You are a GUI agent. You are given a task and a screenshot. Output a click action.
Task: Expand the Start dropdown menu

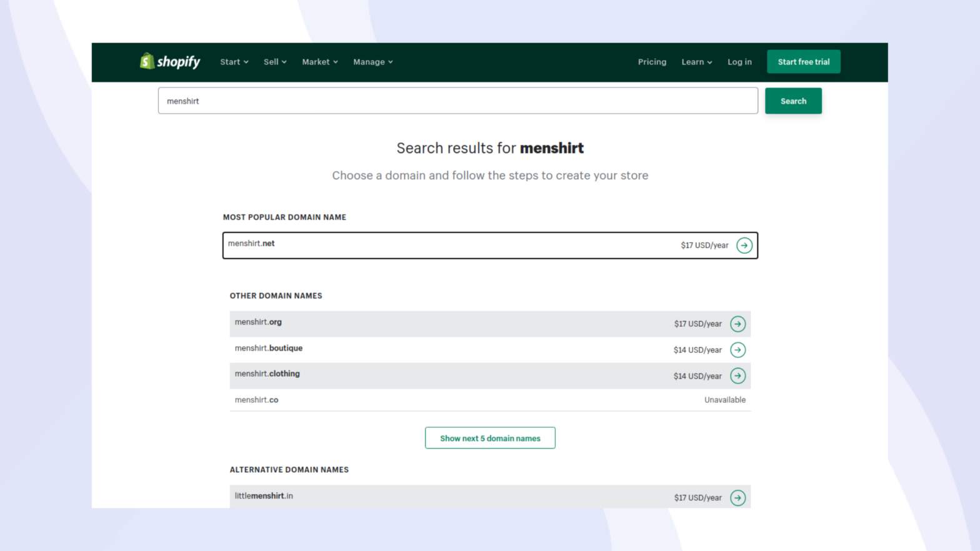click(234, 62)
